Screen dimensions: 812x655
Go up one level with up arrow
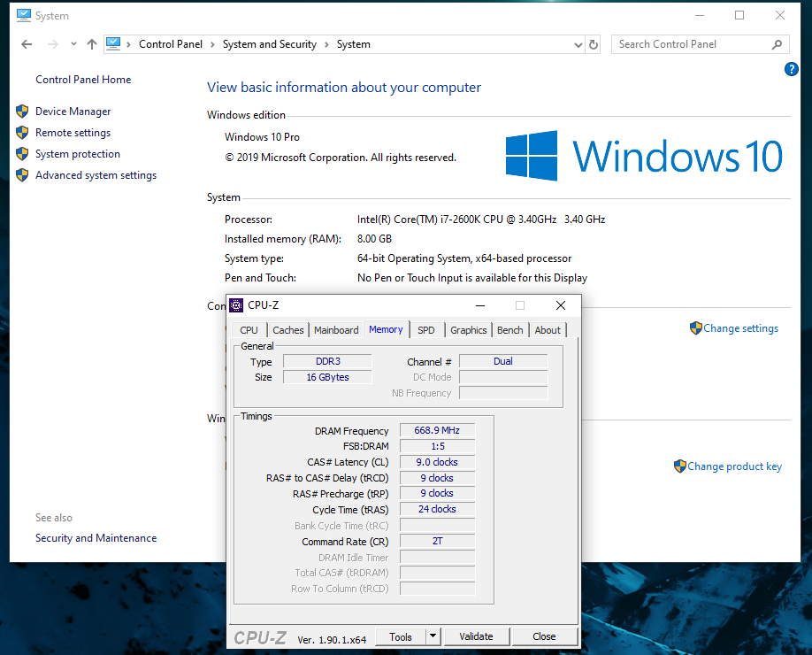coord(92,44)
